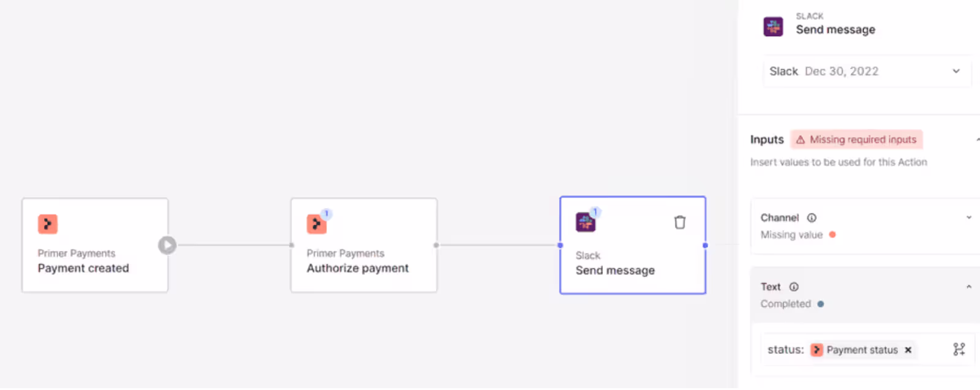
Task: Delete the Send message node with trash icon
Action: [x=680, y=222]
